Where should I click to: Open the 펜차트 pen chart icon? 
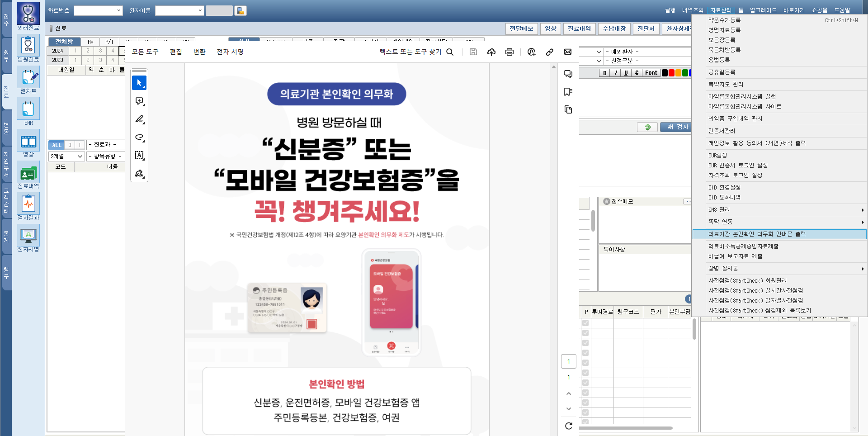tap(28, 77)
